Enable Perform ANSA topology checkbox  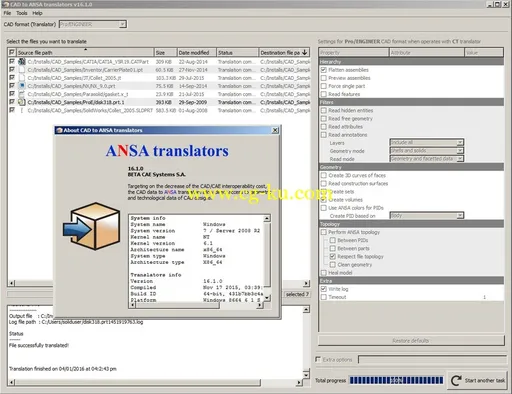coord(323,232)
